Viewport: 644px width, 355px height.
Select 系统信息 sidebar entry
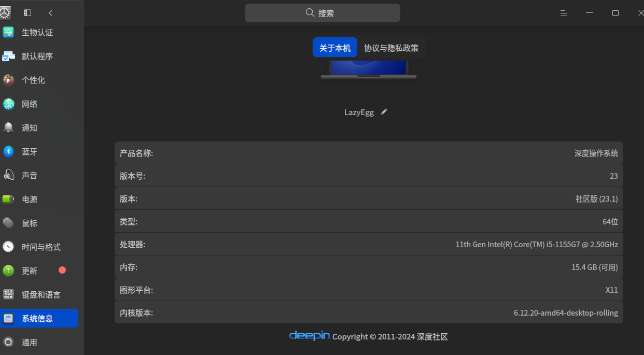coord(39,319)
